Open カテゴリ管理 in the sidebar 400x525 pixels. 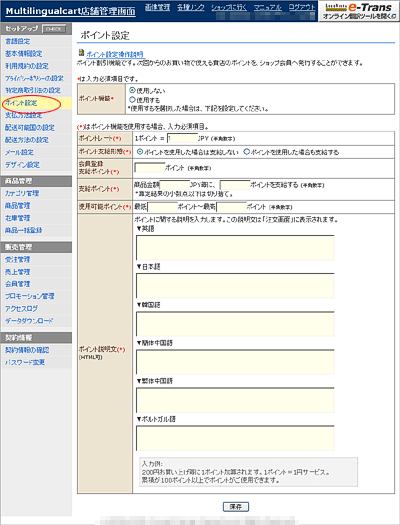click(22, 193)
